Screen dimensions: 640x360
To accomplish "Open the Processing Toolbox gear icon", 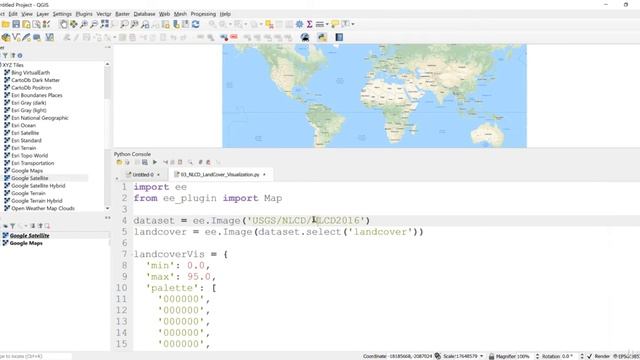I will [x=300, y=24].
